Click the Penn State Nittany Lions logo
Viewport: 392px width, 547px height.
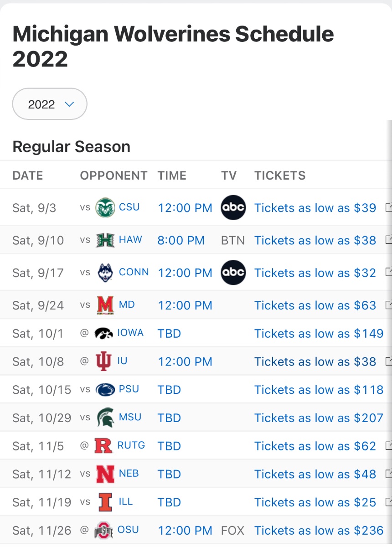click(x=105, y=390)
